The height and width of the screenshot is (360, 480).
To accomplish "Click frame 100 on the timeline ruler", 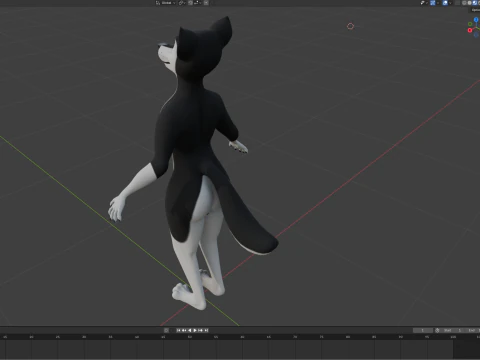I will (453, 337).
